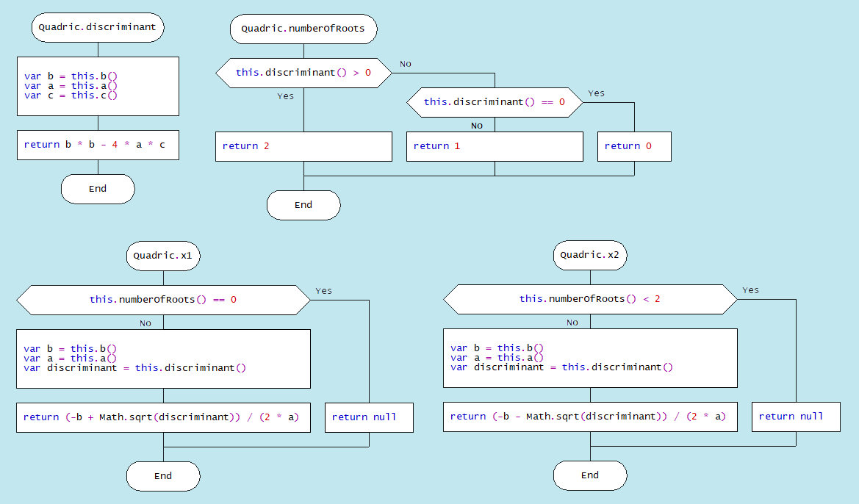The image size is (859, 504).
Task: Click the End node of Quadric.numberOfRoots
Action: (303, 205)
